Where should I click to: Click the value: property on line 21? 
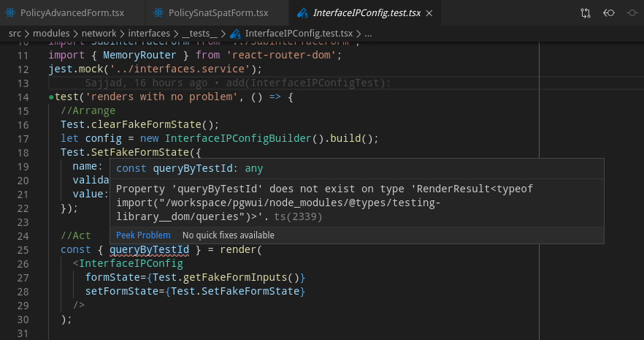pos(91,194)
